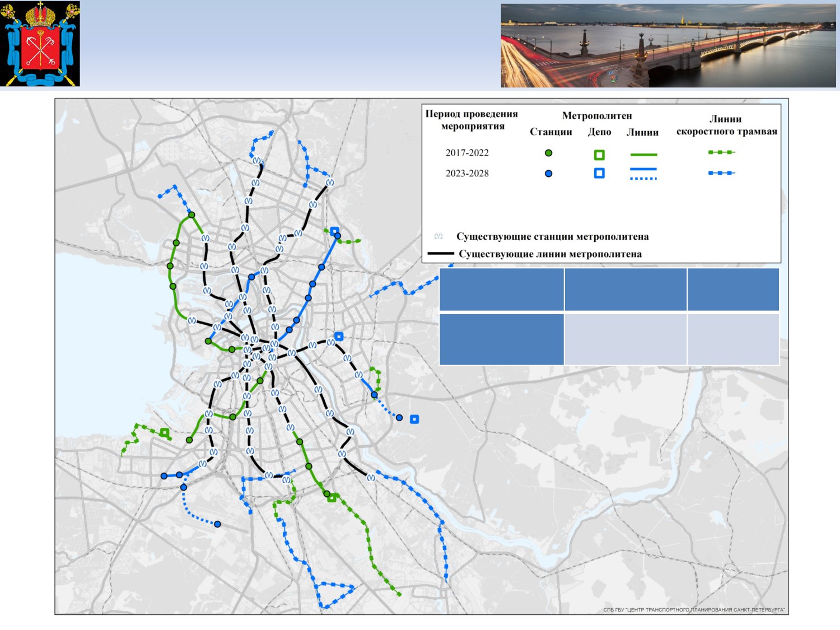Click the 'Линии скоростного трамвая' heading
The height and width of the screenshot is (630, 840).
coord(726,125)
